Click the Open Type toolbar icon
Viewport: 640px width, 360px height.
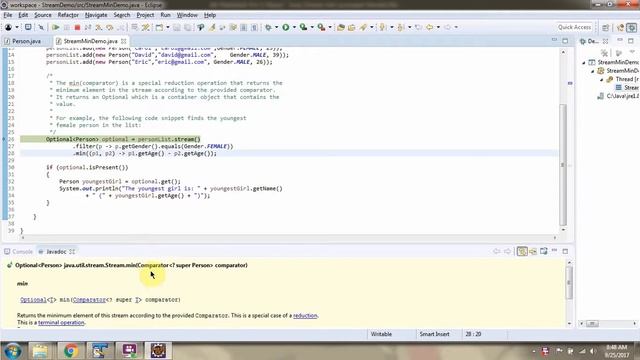(341, 27)
